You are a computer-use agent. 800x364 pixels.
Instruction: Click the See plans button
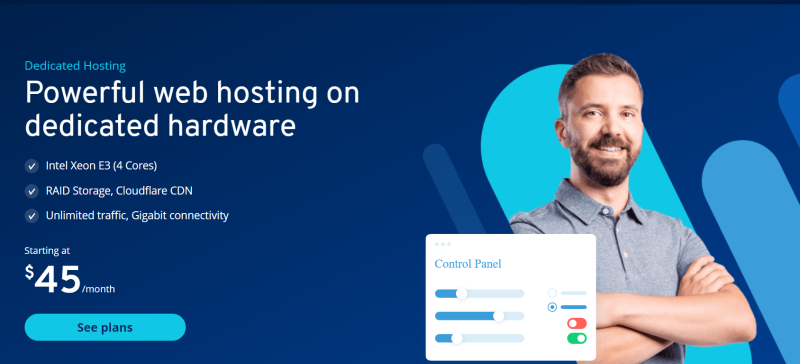[105, 327]
